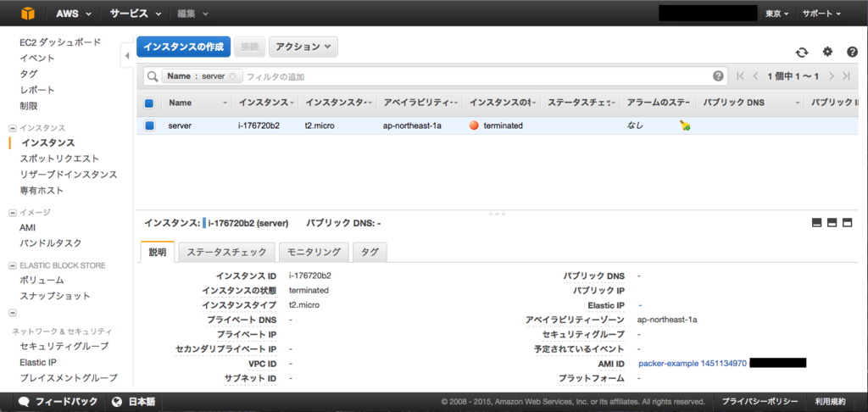The height and width of the screenshot is (412, 868).
Task: Click the フィードバック button
Action: coord(58,402)
